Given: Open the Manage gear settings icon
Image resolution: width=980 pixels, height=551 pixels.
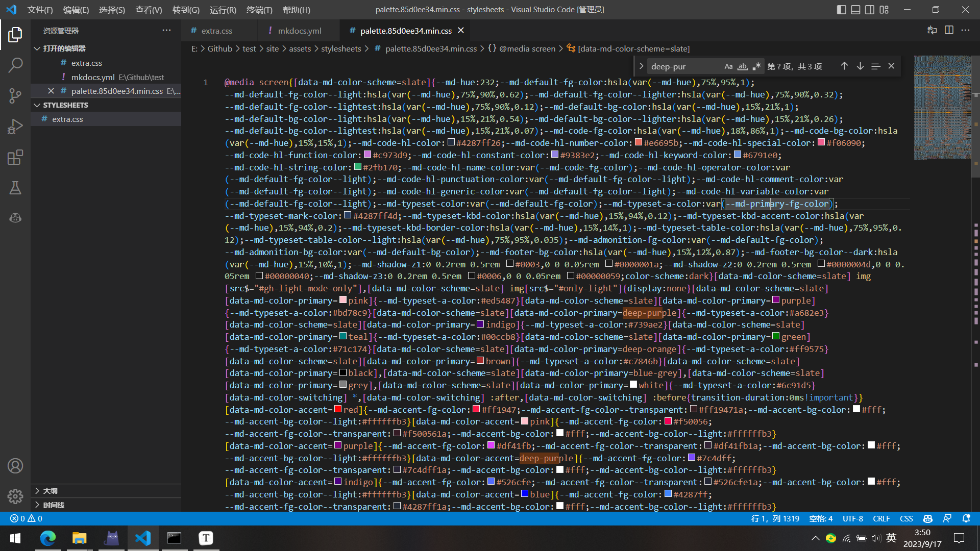Looking at the screenshot, I should tap(15, 496).
